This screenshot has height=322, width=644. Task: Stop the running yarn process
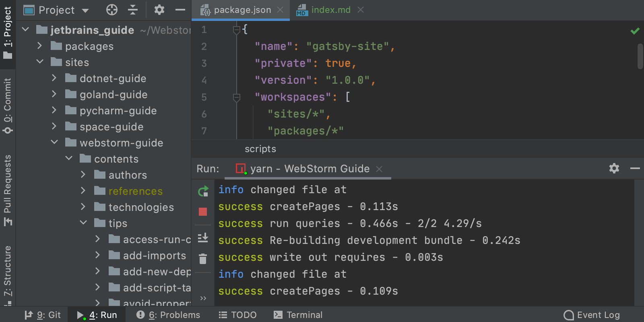coord(203,212)
